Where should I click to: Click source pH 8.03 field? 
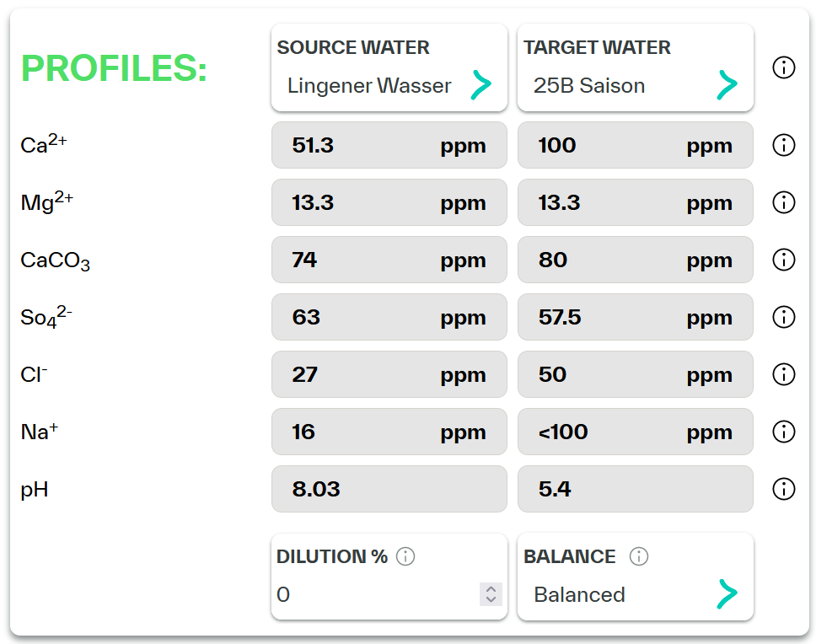389,489
